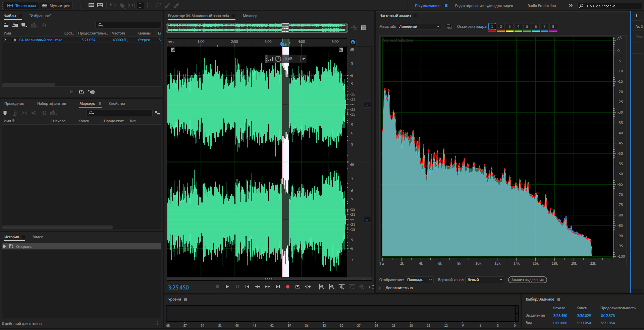Image resolution: width=644 pixels, height=330 pixels.
Task: Toggle the left channel L button
Action: tap(367, 105)
